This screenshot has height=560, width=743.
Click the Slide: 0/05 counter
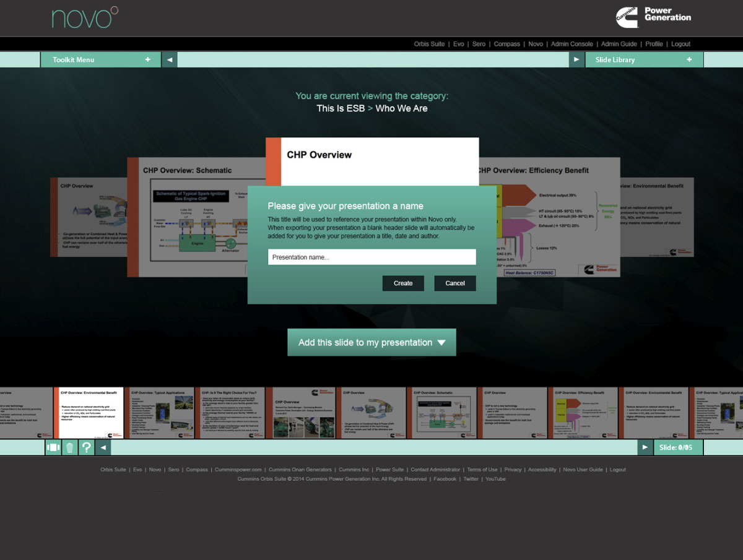click(679, 447)
